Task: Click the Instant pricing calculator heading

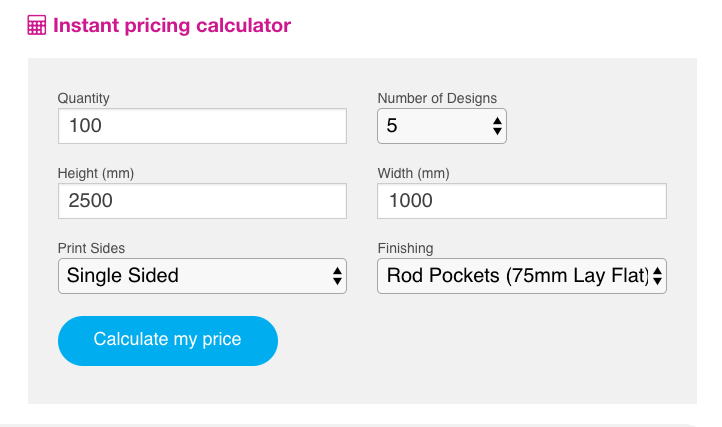Action: (x=172, y=25)
